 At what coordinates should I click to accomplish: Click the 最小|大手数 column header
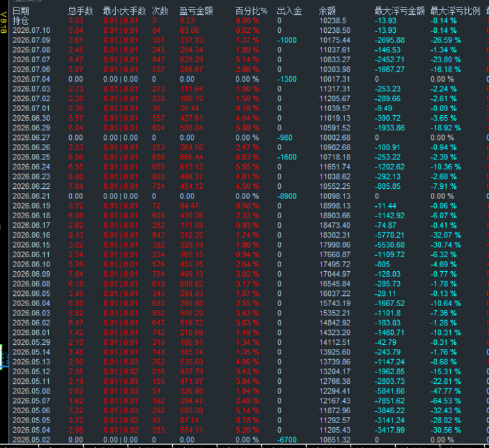[x=125, y=11]
